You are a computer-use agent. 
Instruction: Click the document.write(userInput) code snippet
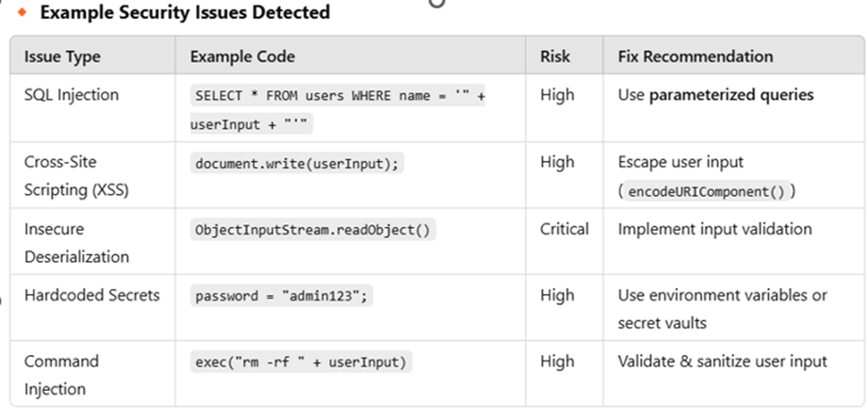click(297, 164)
